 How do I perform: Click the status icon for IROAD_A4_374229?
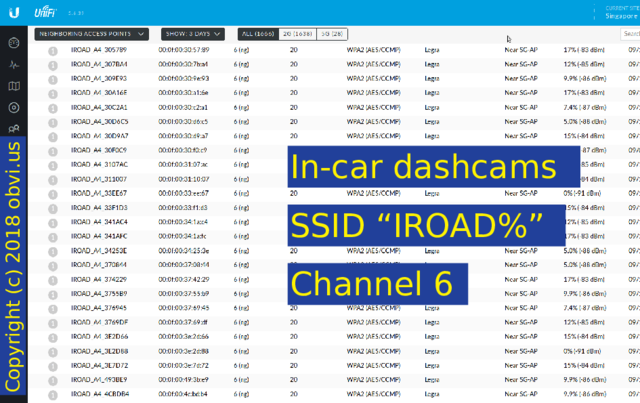[53, 281]
